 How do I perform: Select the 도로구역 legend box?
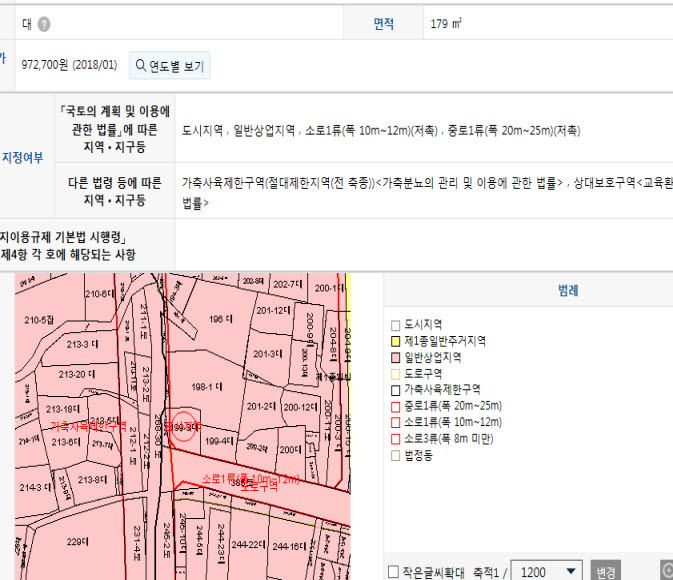click(x=396, y=373)
